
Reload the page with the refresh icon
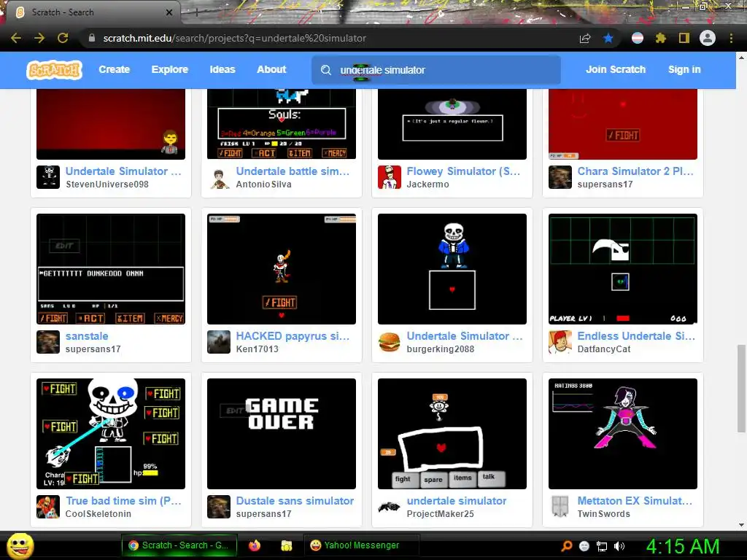point(63,38)
